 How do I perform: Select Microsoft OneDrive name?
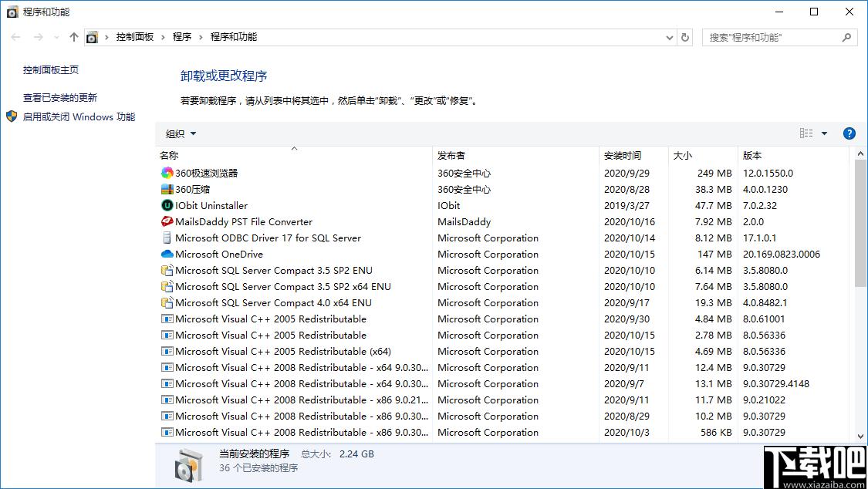click(x=219, y=254)
